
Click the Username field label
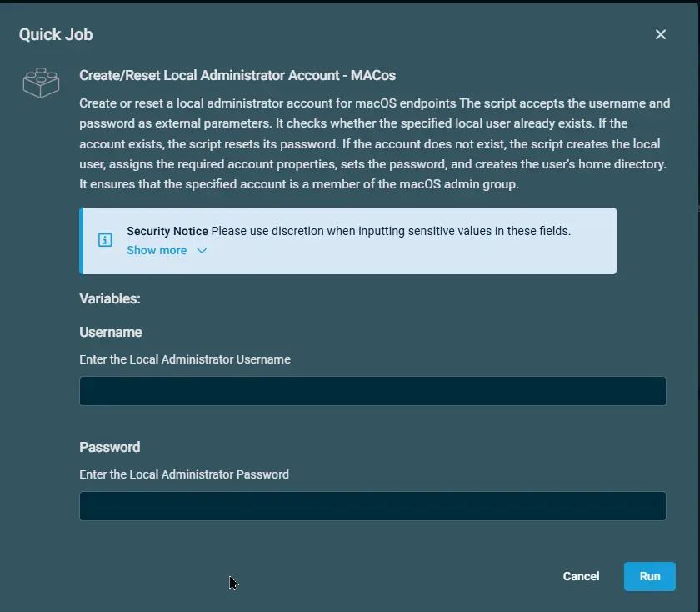111,332
